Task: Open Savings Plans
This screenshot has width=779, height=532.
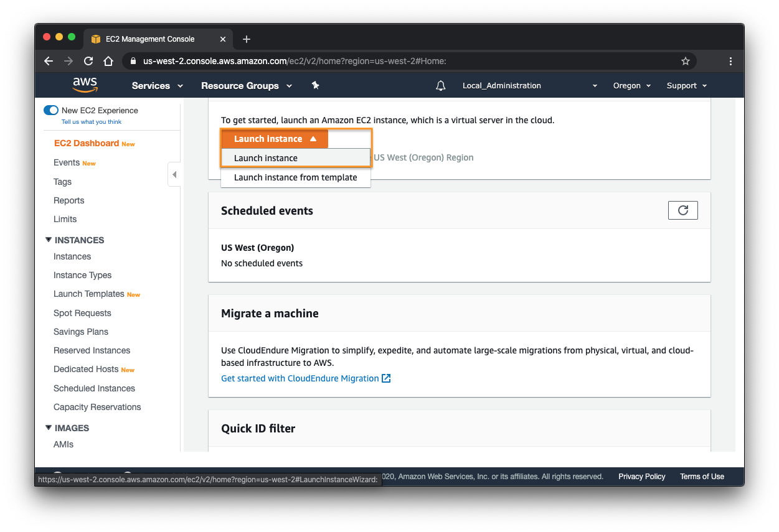Action: click(81, 332)
